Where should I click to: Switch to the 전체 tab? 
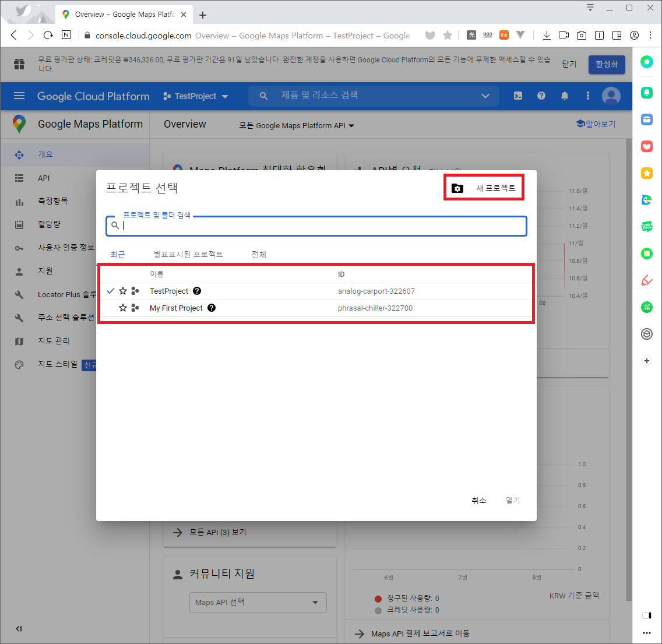click(x=259, y=254)
